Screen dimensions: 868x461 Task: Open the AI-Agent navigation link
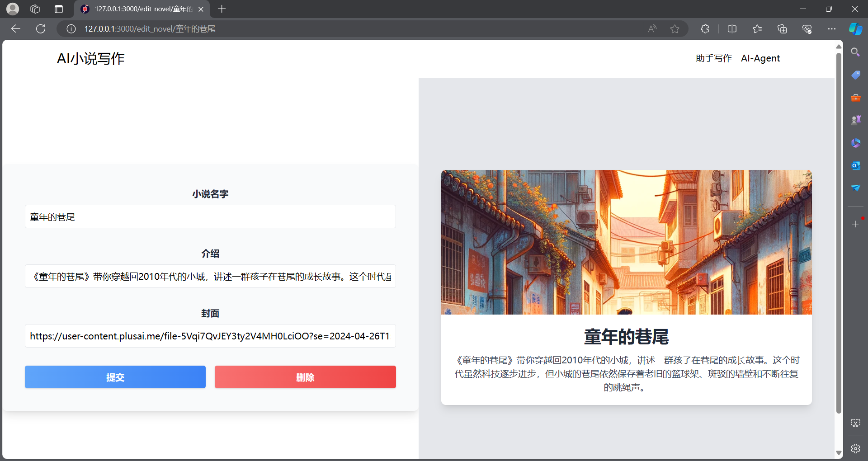(x=760, y=58)
